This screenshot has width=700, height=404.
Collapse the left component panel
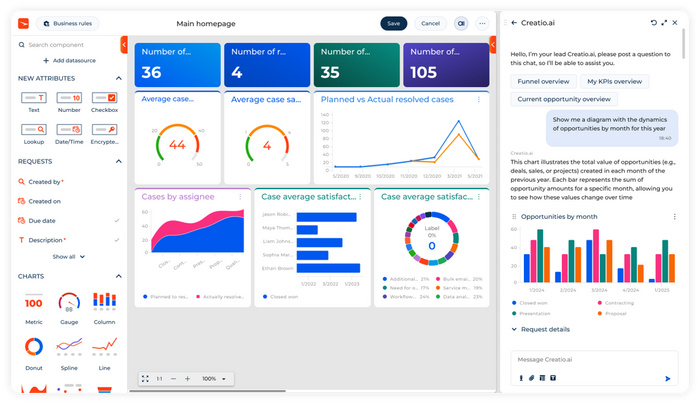(124, 44)
